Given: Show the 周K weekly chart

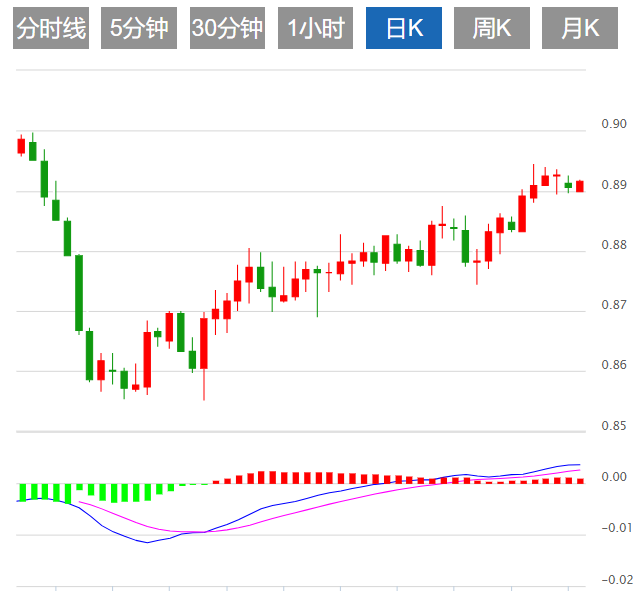Looking at the screenshot, I should coord(492,29).
